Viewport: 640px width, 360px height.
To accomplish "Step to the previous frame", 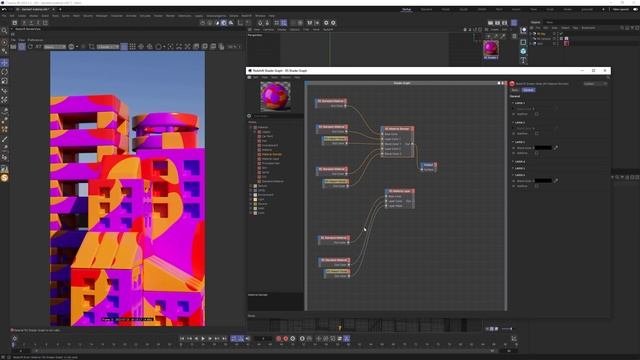I will [196, 338].
